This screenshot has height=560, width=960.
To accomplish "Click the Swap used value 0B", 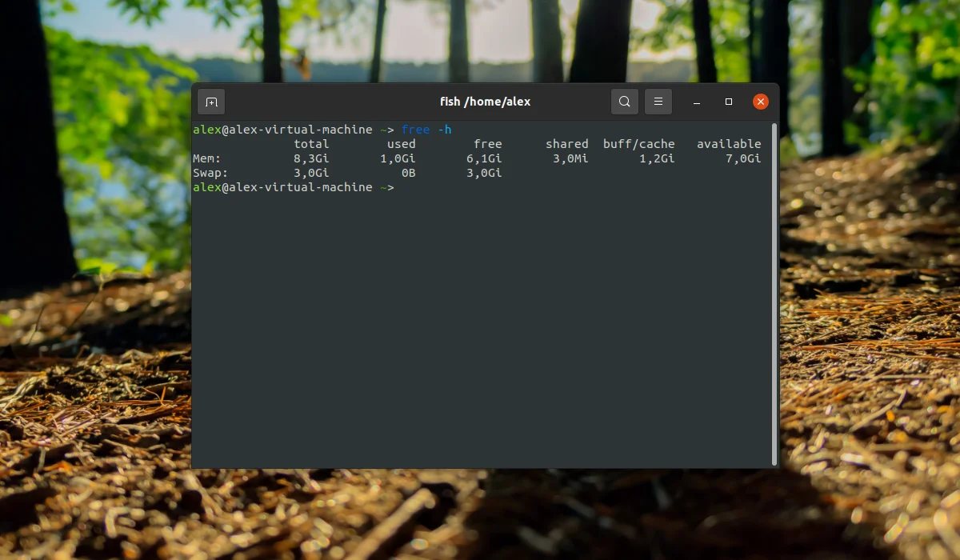I will point(409,173).
